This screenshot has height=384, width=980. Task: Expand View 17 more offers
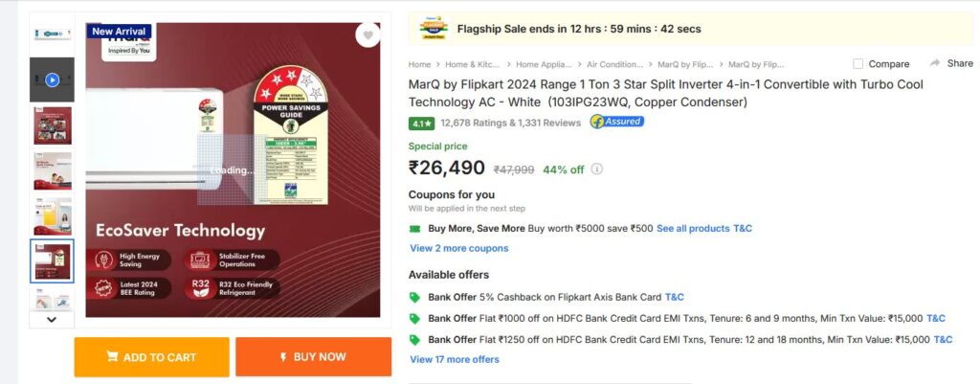pyautogui.click(x=454, y=360)
